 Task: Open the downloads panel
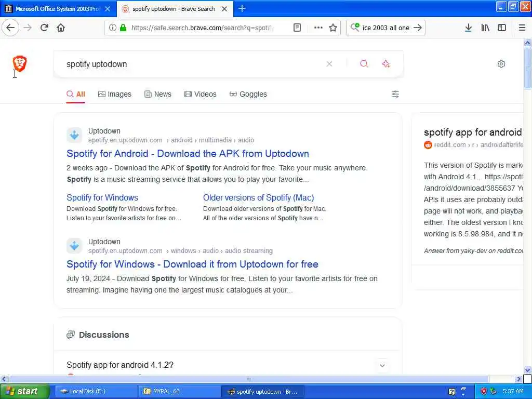tap(468, 28)
